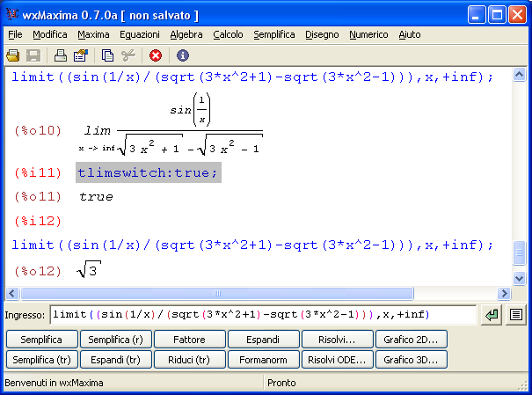Image resolution: width=532 pixels, height=395 pixels.
Task: Click the Formanorm button
Action: pyautogui.click(x=264, y=359)
